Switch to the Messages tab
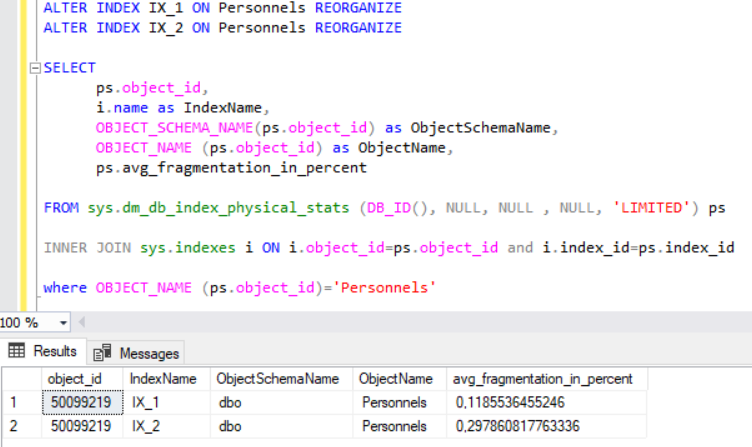Viewport: 752px width, 447px height. (148, 353)
